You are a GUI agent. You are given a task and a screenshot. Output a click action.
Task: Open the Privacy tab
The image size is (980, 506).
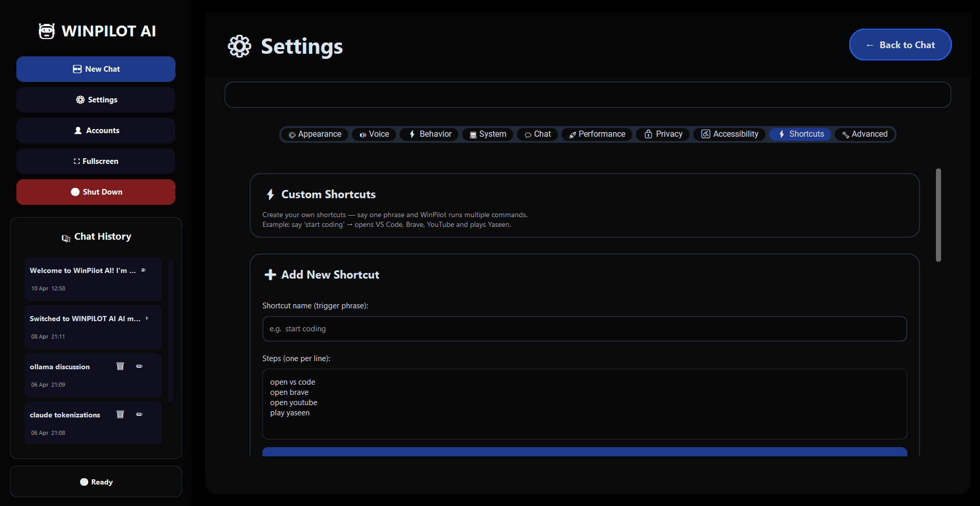pos(663,134)
